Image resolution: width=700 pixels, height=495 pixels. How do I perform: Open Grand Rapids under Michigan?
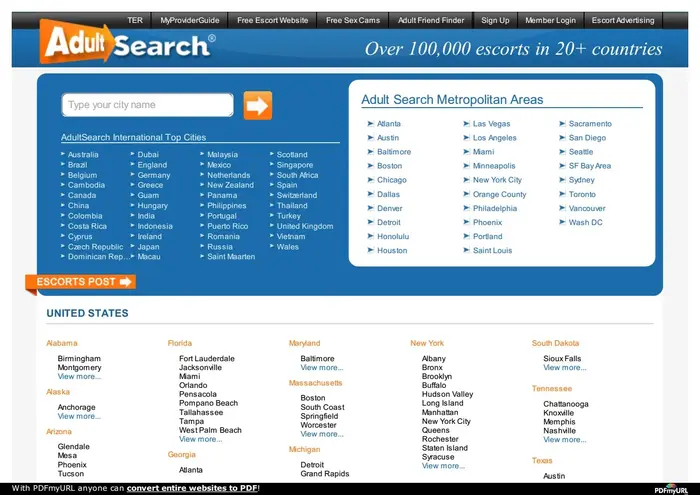[325, 474]
